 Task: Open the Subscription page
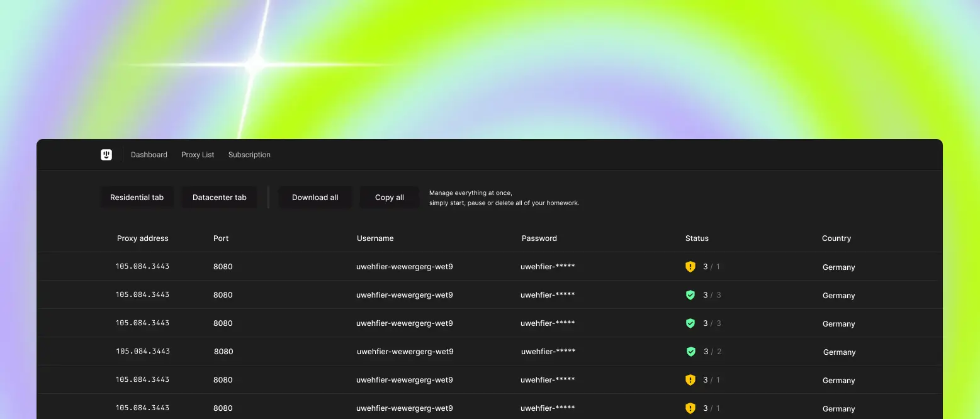(x=249, y=154)
